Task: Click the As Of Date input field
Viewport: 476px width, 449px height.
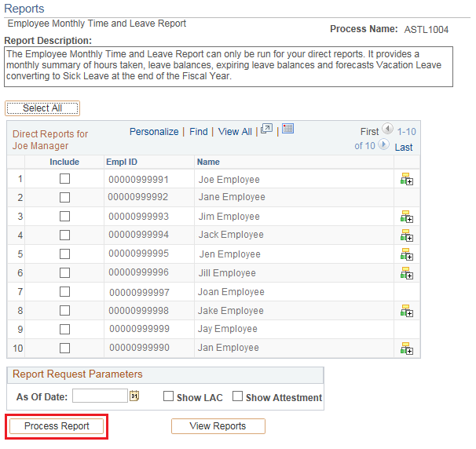Action: click(100, 396)
